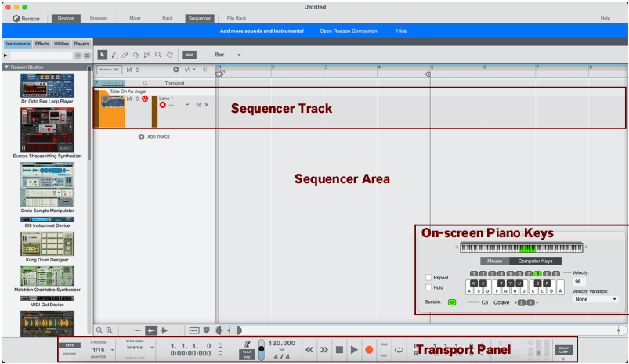
Task: Open the Bar snap value dropdown
Action: point(228,55)
